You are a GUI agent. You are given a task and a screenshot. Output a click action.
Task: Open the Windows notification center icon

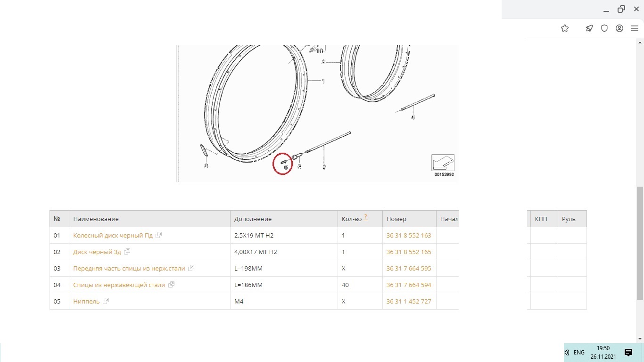coord(628,352)
